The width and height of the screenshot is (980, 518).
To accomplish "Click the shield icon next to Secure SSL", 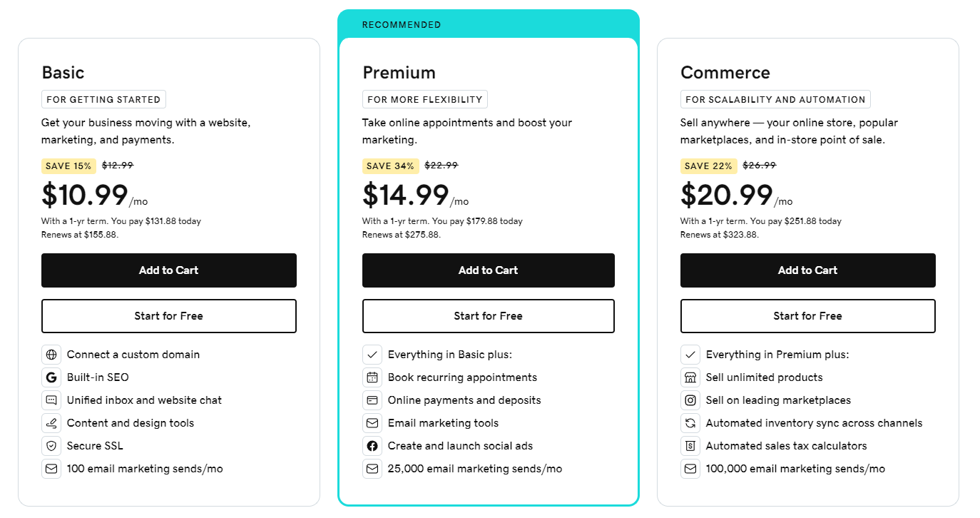I will [x=51, y=446].
